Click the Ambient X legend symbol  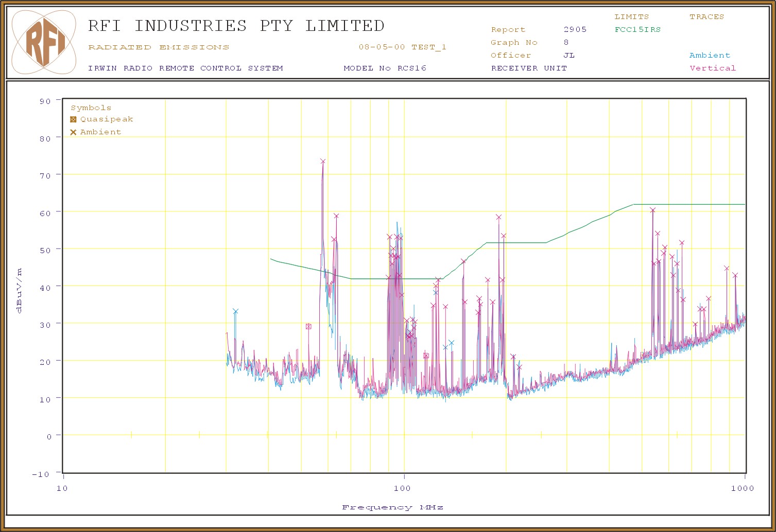(x=73, y=132)
